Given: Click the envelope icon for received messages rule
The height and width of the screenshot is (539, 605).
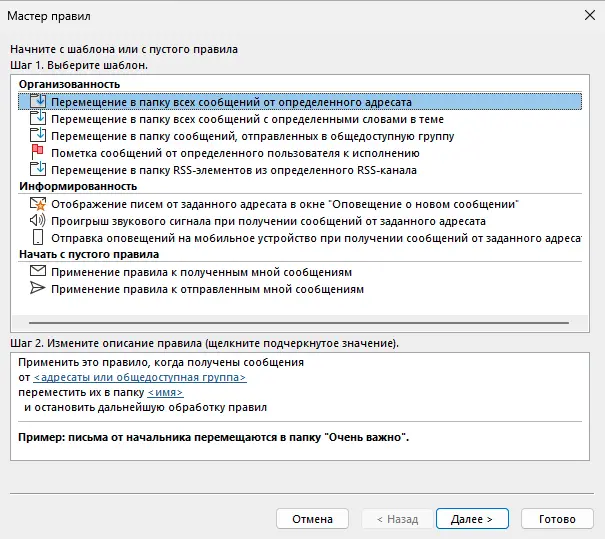Looking at the screenshot, I should click(x=38, y=272).
